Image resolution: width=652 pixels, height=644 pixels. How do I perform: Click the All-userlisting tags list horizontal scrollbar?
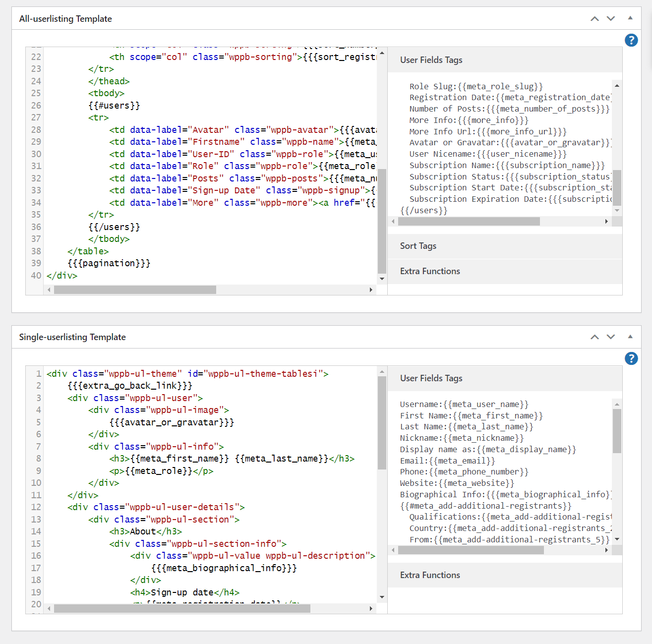(469, 222)
